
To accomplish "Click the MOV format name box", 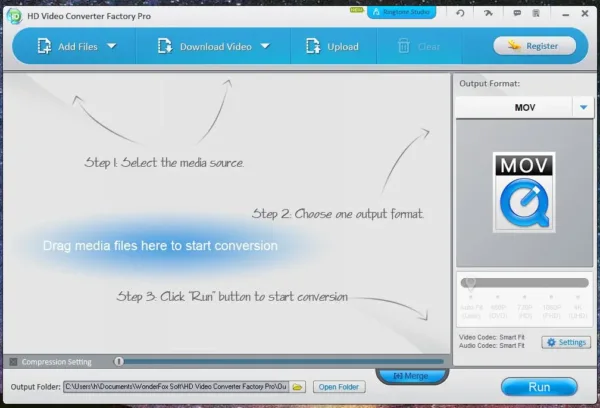I will 514,108.
